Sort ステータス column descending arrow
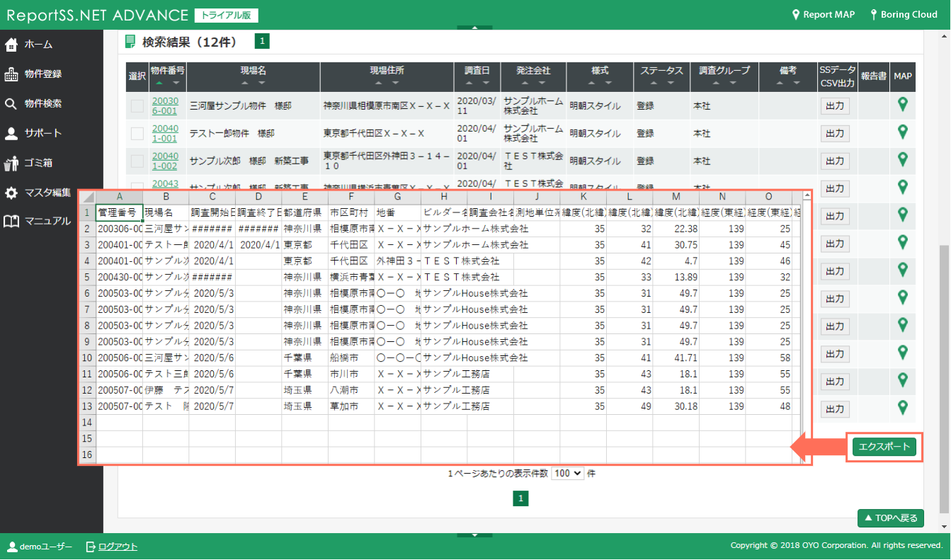 [671, 84]
